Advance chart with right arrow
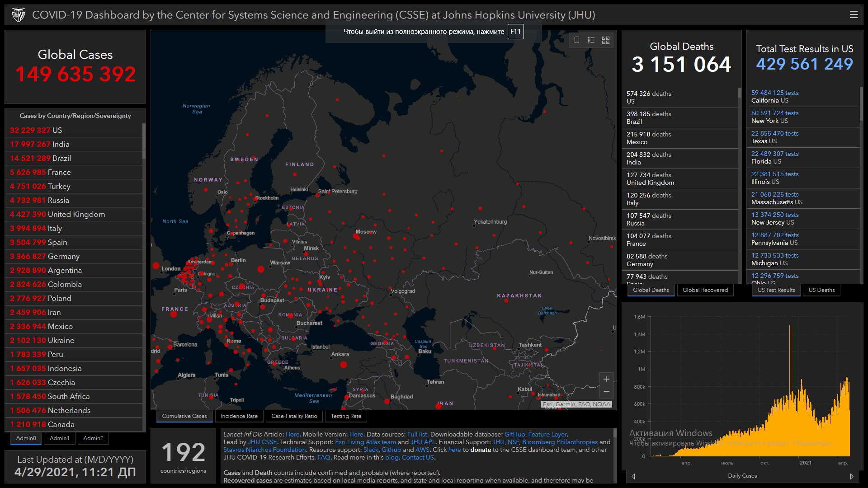Image resolution: width=868 pixels, height=488 pixels. point(852,476)
